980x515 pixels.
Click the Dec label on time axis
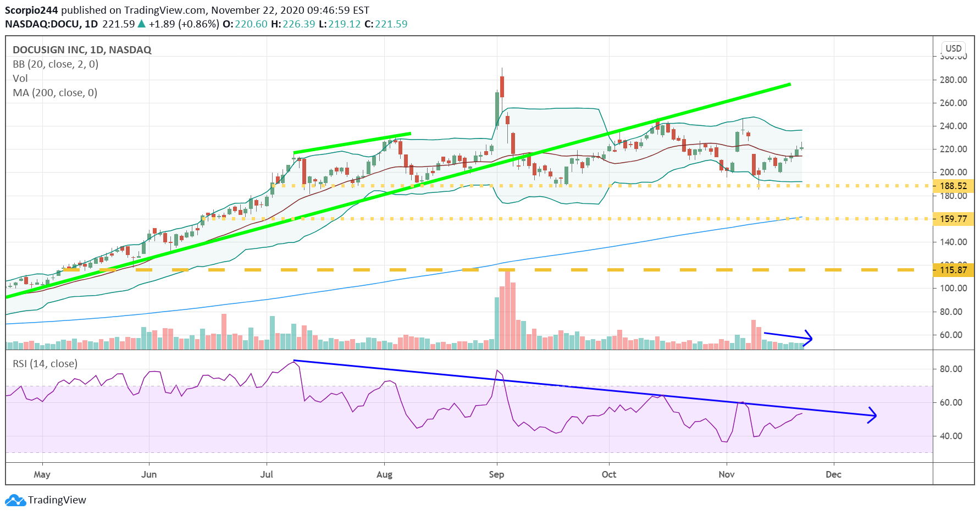pos(834,474)
